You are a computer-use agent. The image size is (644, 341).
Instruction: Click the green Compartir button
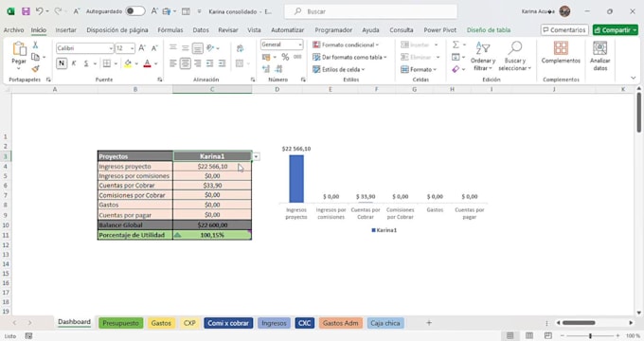pos(615,30)
